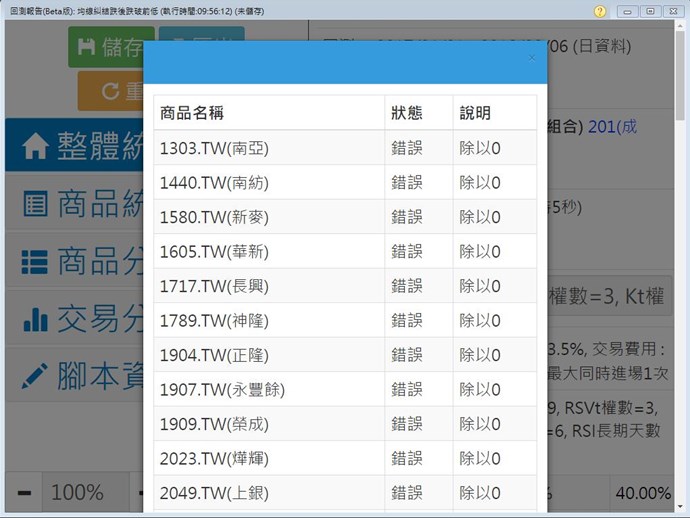Click 除以0 description in the 1440.TW row
The width and height of the screenshot is (690, 518).
click(x=480, y=182)
